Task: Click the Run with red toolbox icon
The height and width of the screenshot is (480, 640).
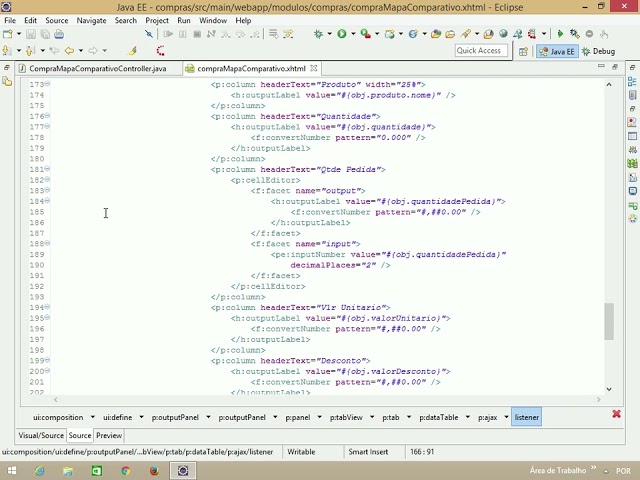Action: tap(365, 34)
